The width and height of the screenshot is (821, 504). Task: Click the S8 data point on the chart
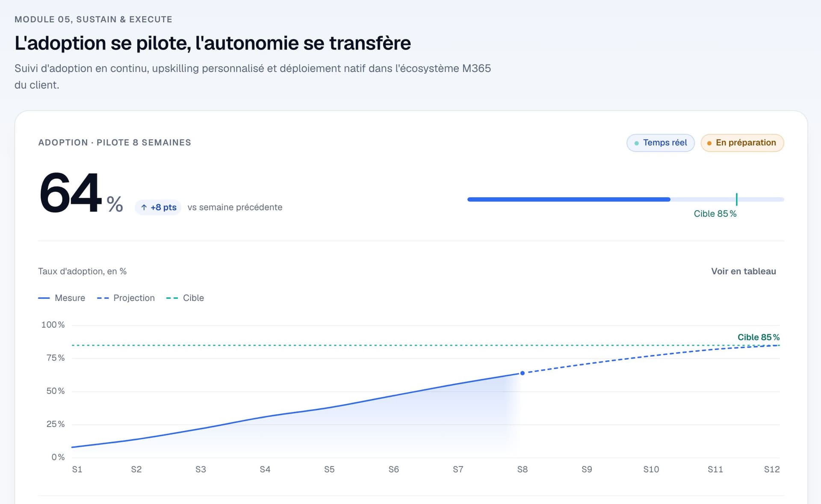click(522, 373)
